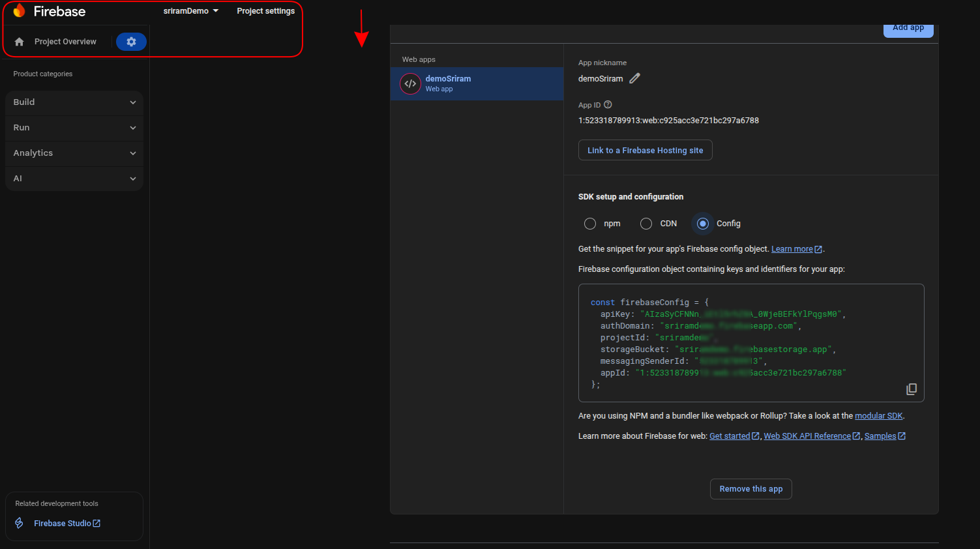Click the Remove this app button
The image size is (980, 549).
(x=750, y=489)
